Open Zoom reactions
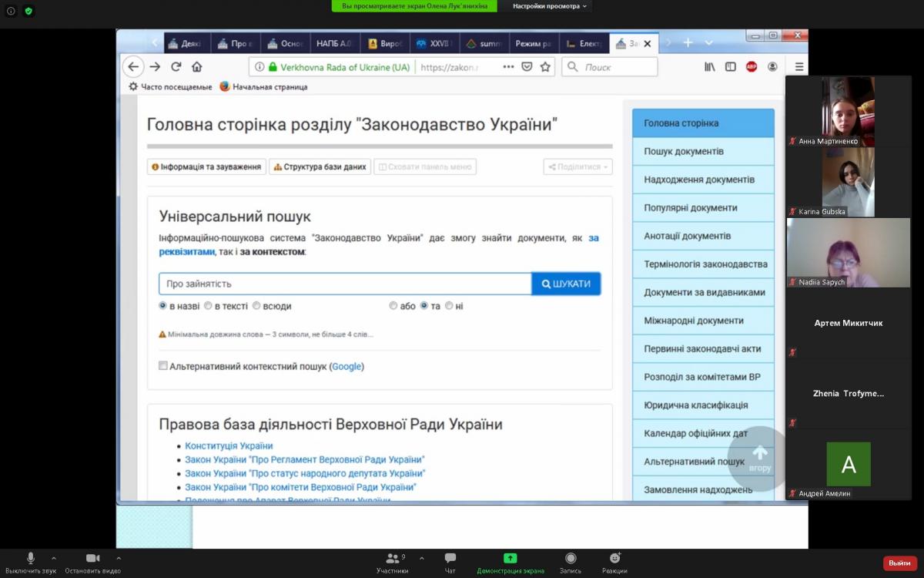The width and height of the screenshot is (924, 578). tap(614, 563)
